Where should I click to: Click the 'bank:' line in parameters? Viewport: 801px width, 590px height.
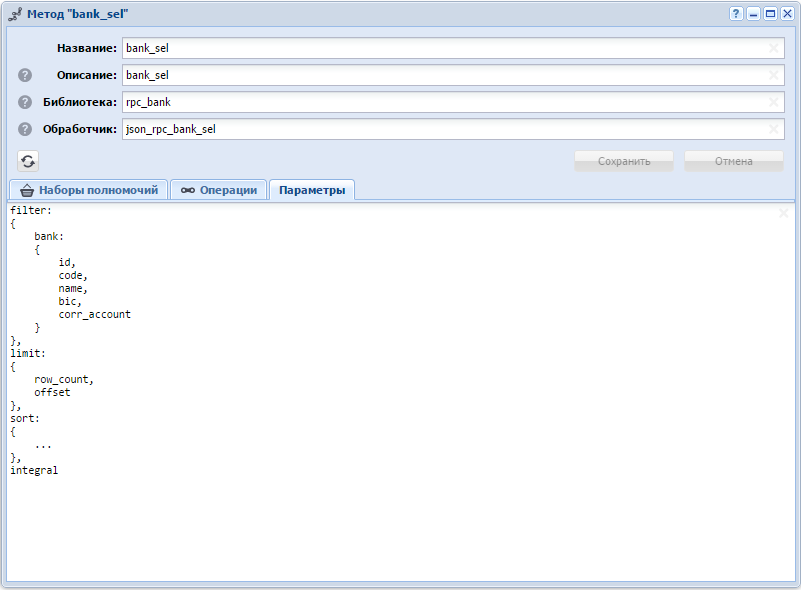point(49,236)
